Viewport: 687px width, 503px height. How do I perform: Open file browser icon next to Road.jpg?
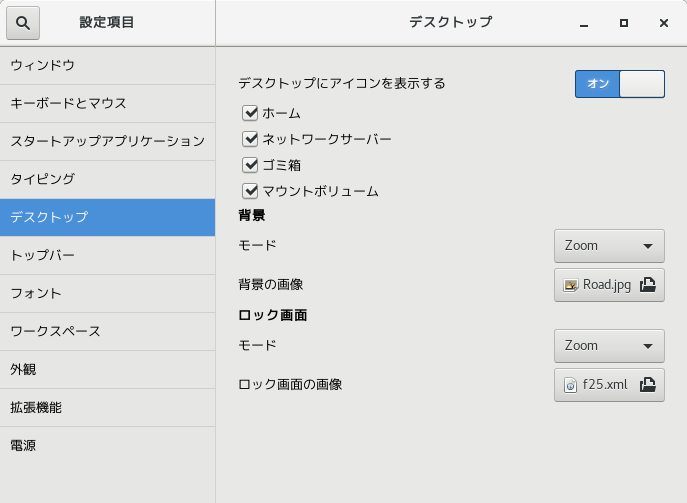648,285
